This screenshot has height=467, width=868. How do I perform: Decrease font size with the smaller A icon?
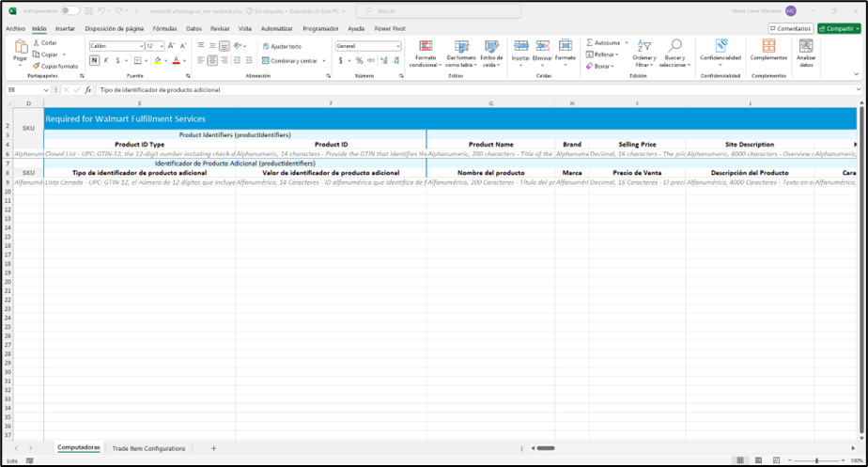coord(182,46)
